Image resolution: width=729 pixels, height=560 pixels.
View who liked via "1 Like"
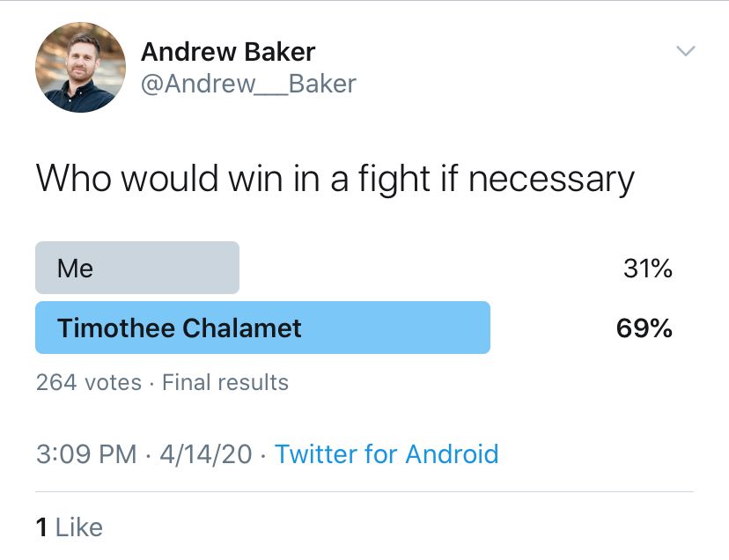pyautogui.click(x=70, y=527)
